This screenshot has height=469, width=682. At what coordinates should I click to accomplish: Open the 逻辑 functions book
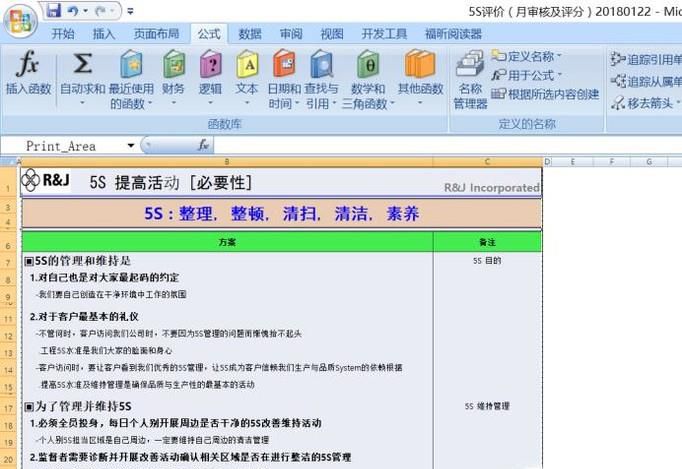[211, 64]
